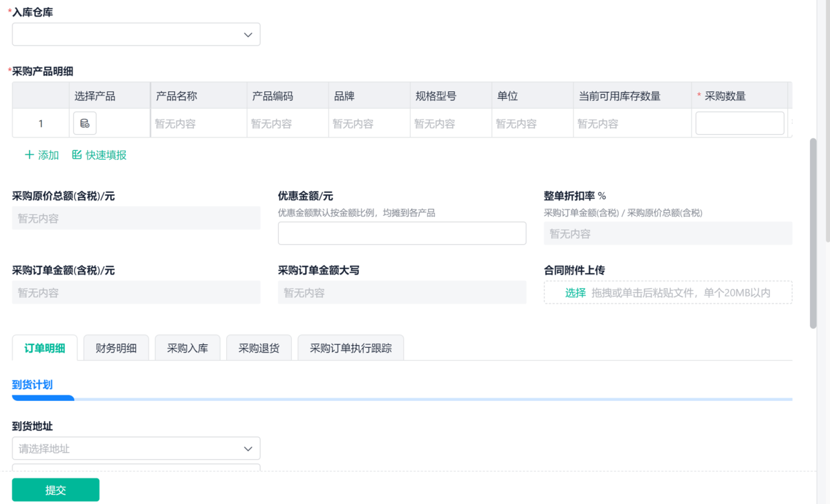Click the select product database icon
The height and width of the screenshot is (504, 830).
(84, 124)
